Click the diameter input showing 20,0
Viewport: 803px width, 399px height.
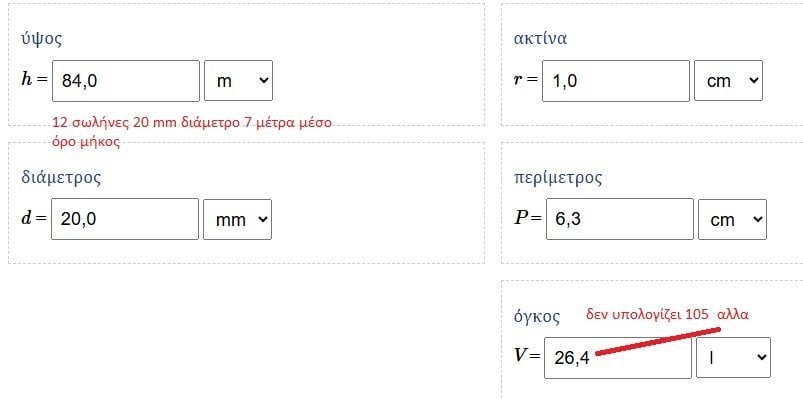(125, 219)
